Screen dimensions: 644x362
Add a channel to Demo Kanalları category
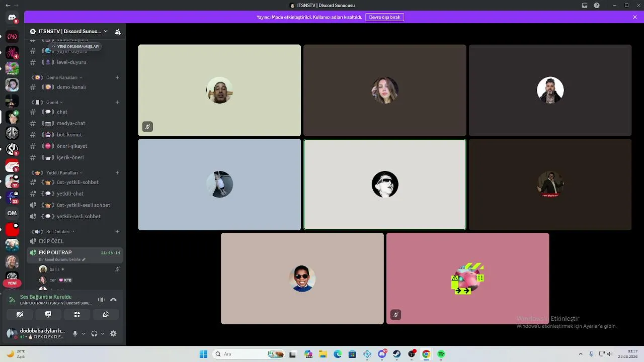pyautogui.click(x=117, y=77)
